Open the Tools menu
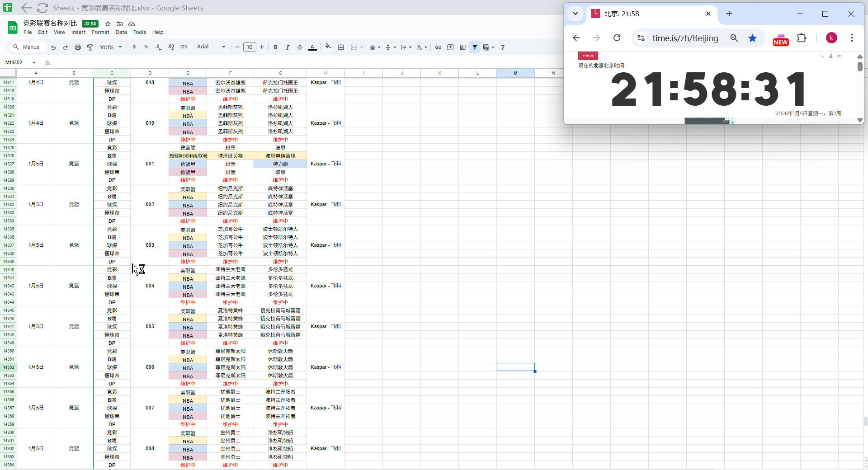Viewport: 868px width, 470px height. coord(140,32)
